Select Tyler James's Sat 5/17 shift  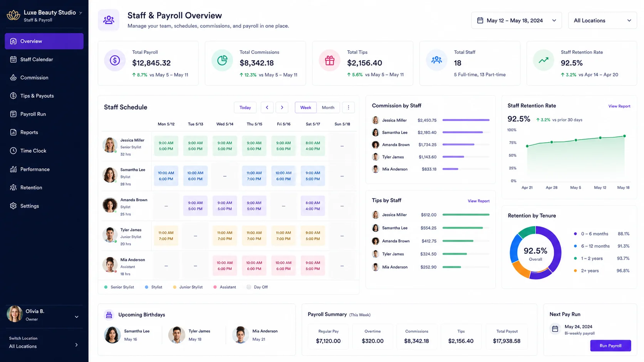tap(313, 236)
